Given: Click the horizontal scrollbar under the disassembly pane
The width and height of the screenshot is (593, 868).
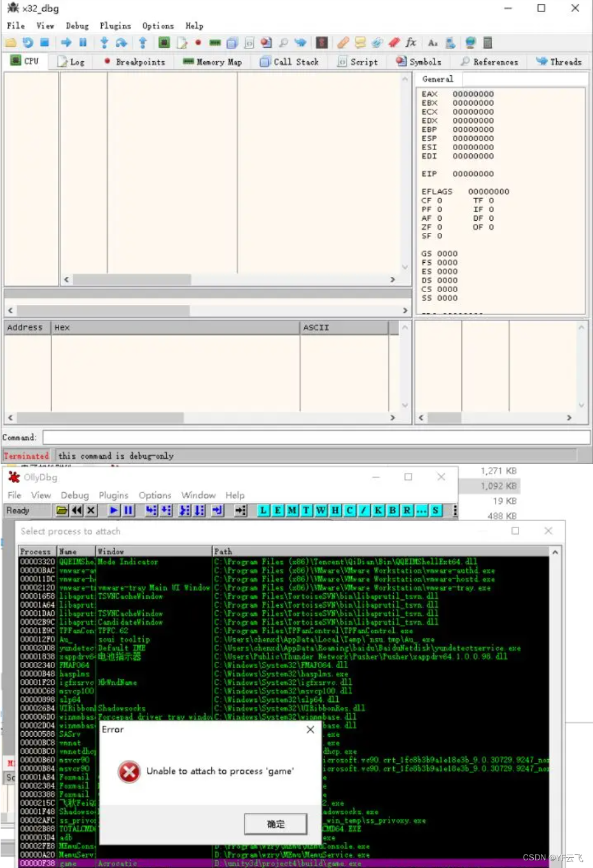Looking at the screenshot, I should (229, 279).
